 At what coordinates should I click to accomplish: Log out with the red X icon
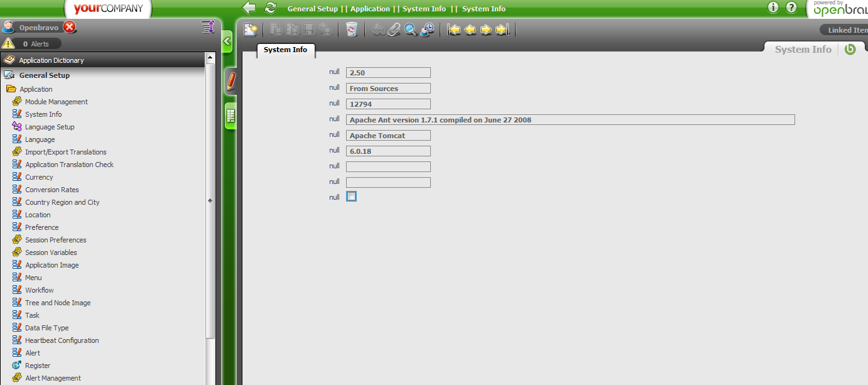(x=70, y=27)
